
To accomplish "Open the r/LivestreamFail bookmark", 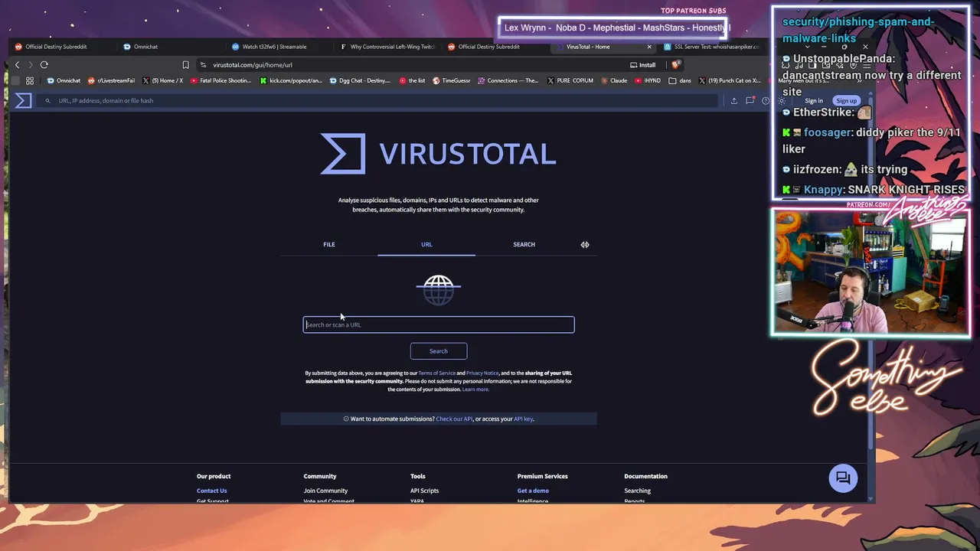I will [111, 80].
